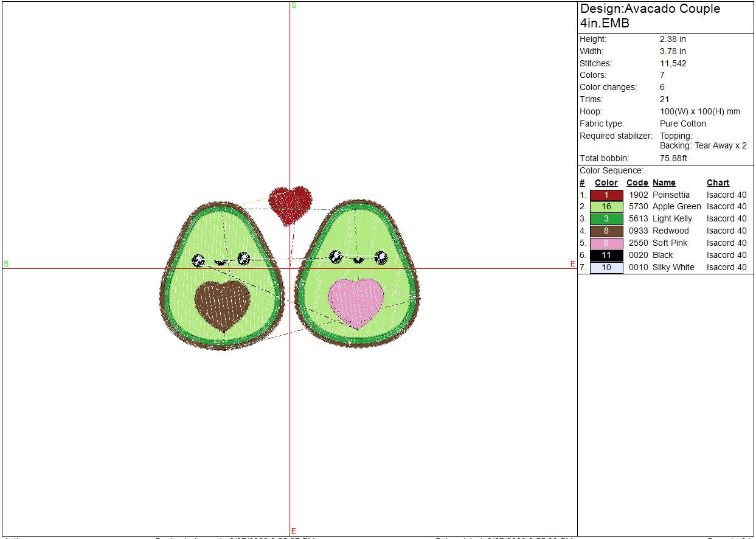The height and width of the screenshot is (539, 756).
Task: Select the pink heart pit in right avocado
Action: click(356, 301)
